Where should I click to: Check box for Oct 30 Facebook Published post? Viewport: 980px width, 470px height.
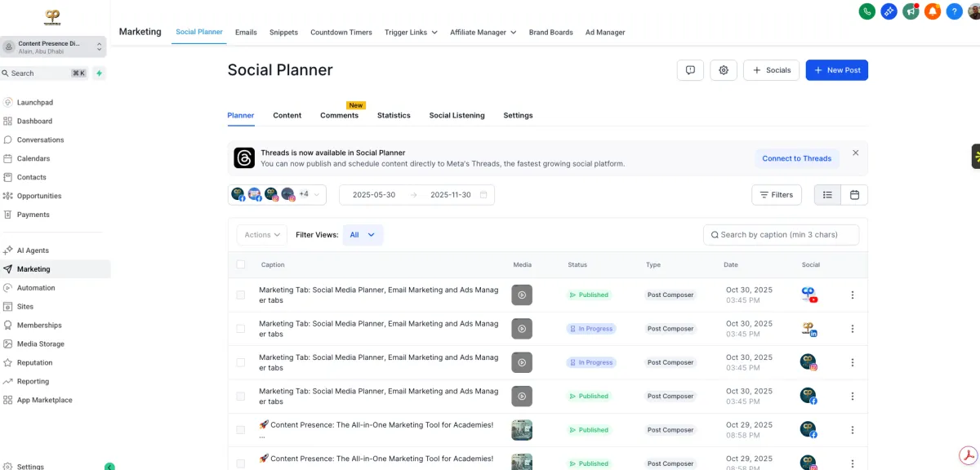pos(240,396)
